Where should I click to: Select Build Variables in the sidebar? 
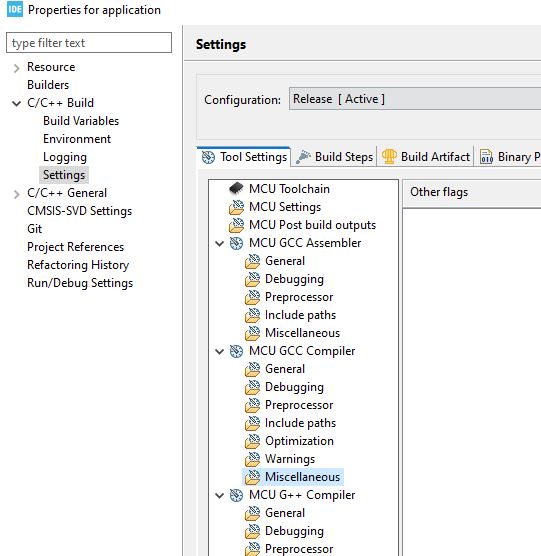(81, 121)
